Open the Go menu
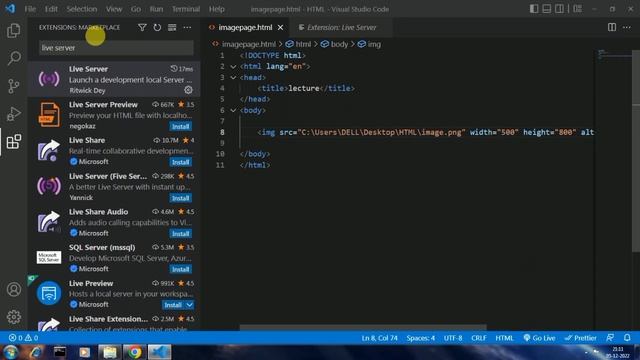Image resolution: width=640 pixels, height=360 pixels. tap(136, 9)
